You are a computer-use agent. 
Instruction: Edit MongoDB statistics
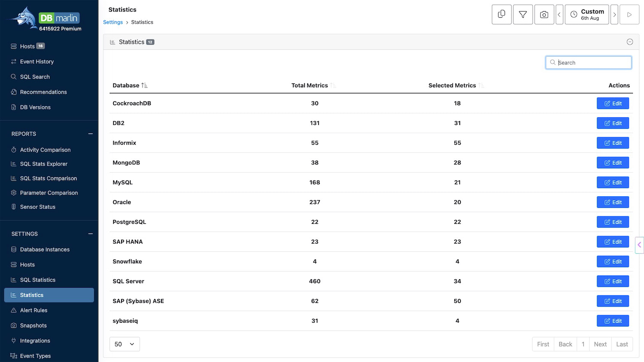(x=613, y=163)
